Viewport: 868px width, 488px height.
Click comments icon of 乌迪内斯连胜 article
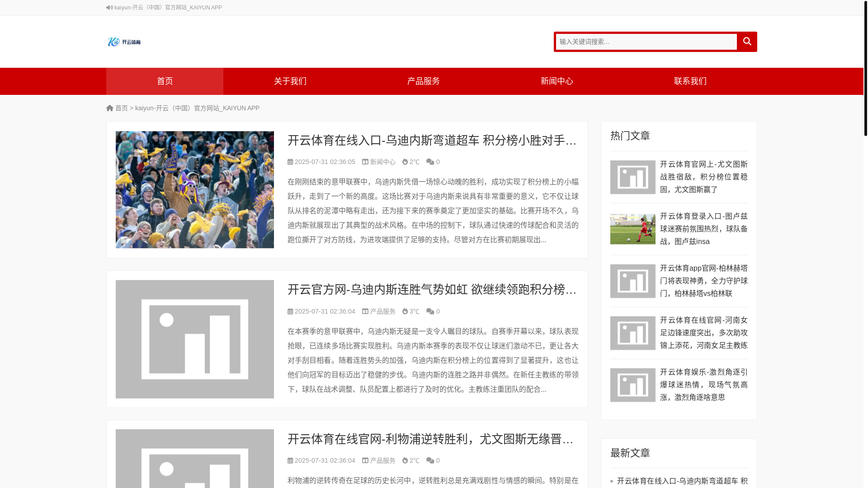tap(430, 311)
